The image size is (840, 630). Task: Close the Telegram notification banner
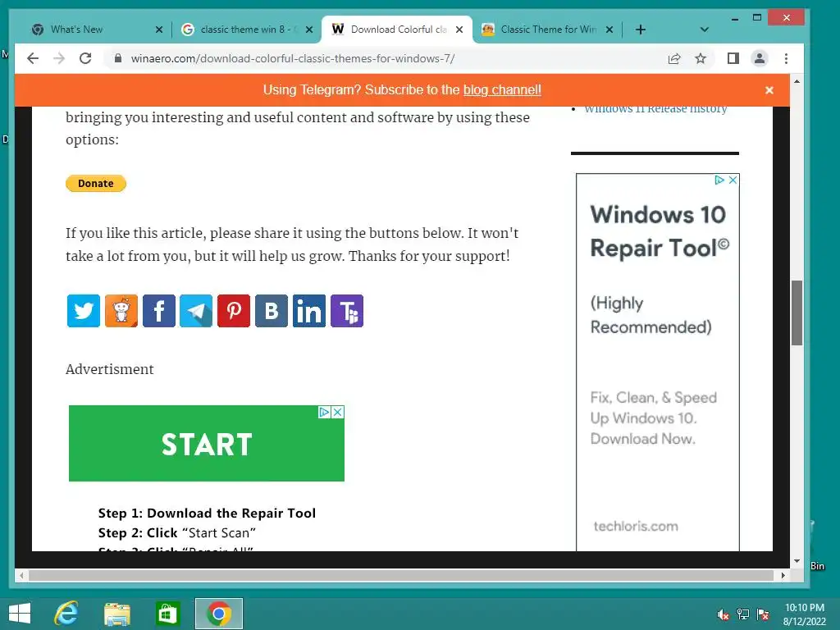coord(769,90)
